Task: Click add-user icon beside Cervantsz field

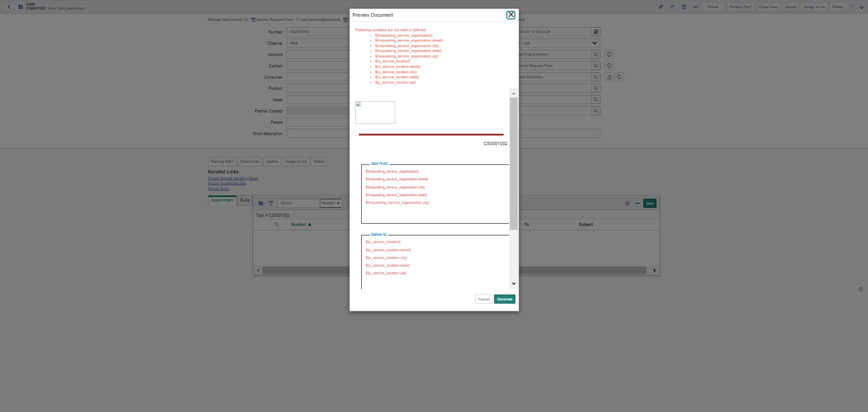Action: [609, 77]
